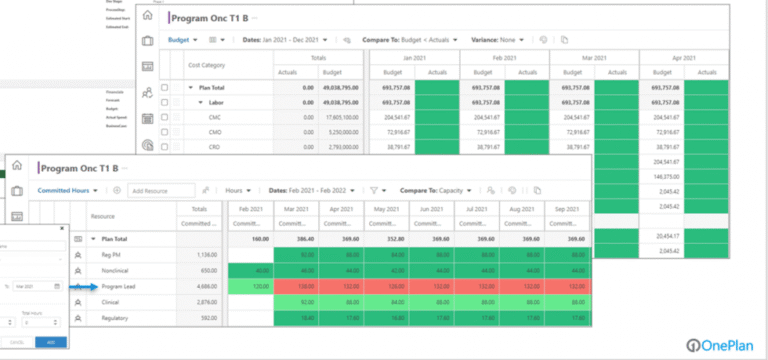The image size is (768, 360).
Task: Click the person icon after Compare To: Capacity
Action: (x=491, y=191)
